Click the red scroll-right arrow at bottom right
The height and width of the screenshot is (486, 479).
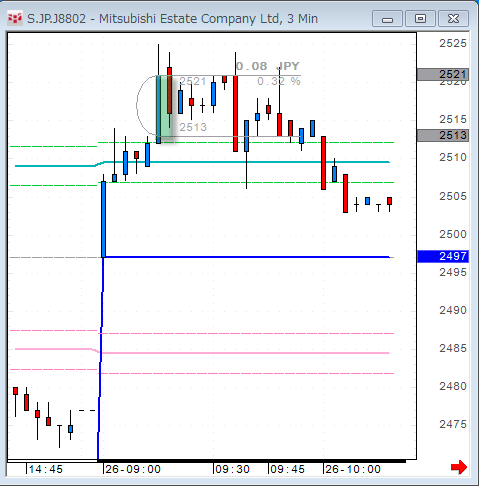pos(459,467)
